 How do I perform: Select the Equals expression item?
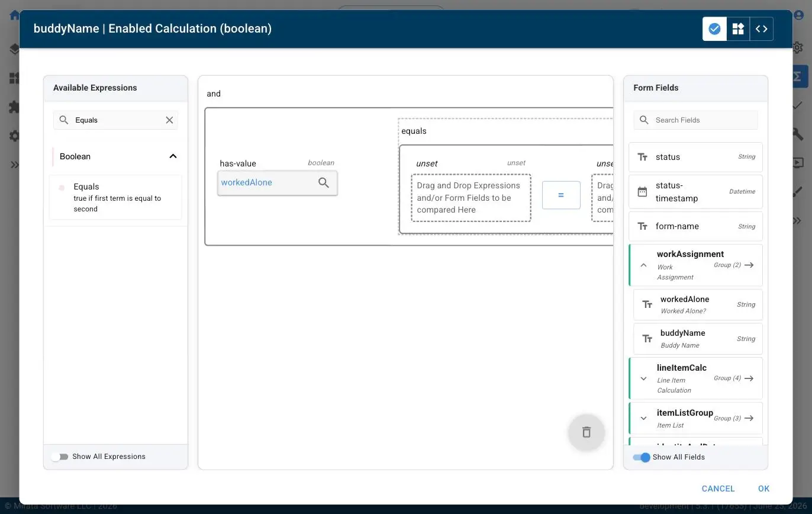click(x=115, y=197)
